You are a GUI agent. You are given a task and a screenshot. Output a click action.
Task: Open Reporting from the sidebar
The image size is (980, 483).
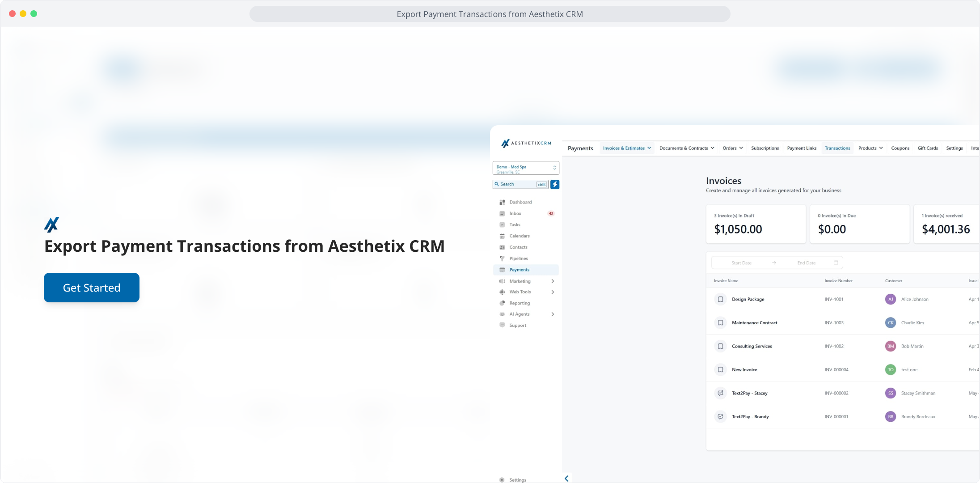click(x=519, y=303)
